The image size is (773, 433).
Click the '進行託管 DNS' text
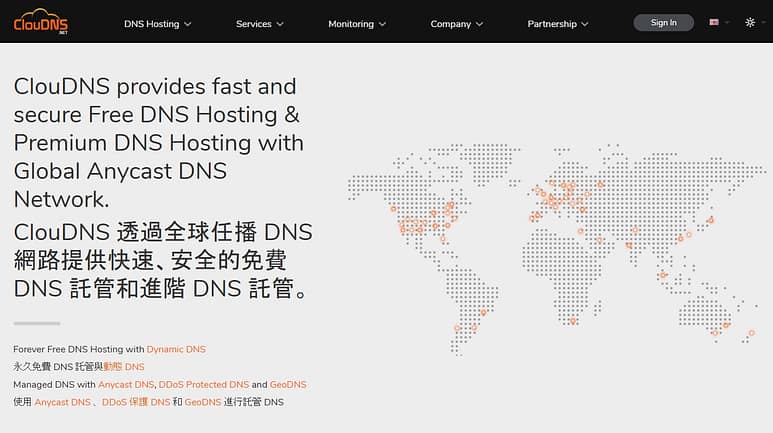coord(253,402)
